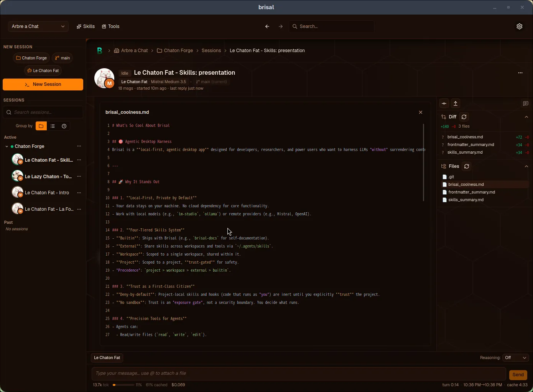Send the message

point(518,375)
